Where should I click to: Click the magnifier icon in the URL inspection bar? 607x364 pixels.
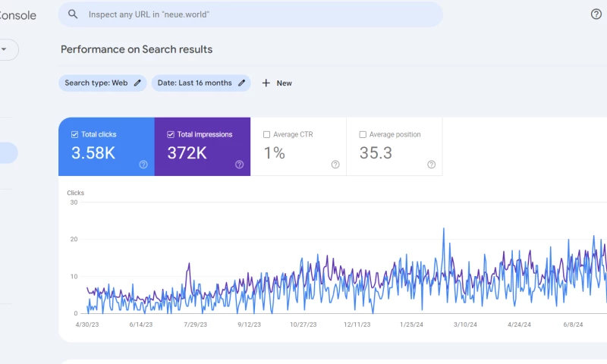tap(74, 14)
